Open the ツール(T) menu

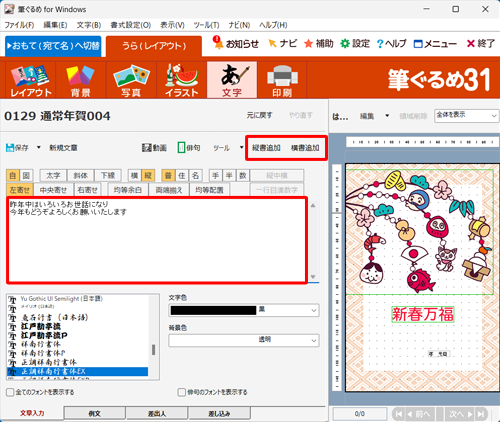[207, 25]
